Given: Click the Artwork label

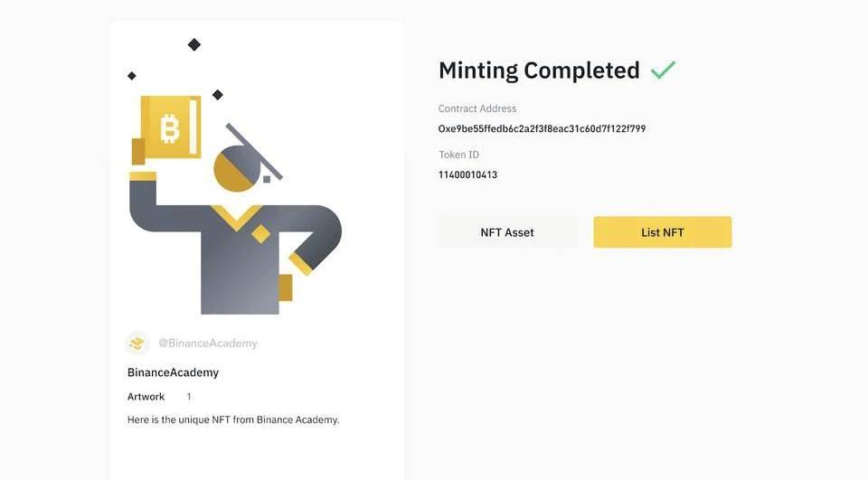Looking at the screenshot, I should [x=146, y=397].
